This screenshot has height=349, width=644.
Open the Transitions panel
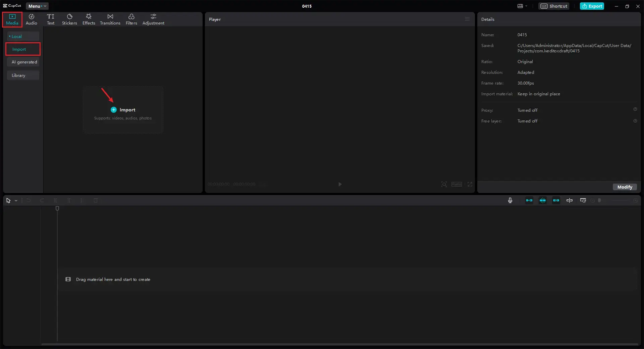[x=110, y=19]
